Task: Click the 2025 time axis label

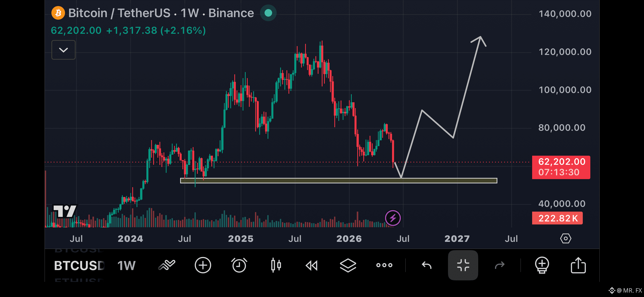Action: coord(241,239)
